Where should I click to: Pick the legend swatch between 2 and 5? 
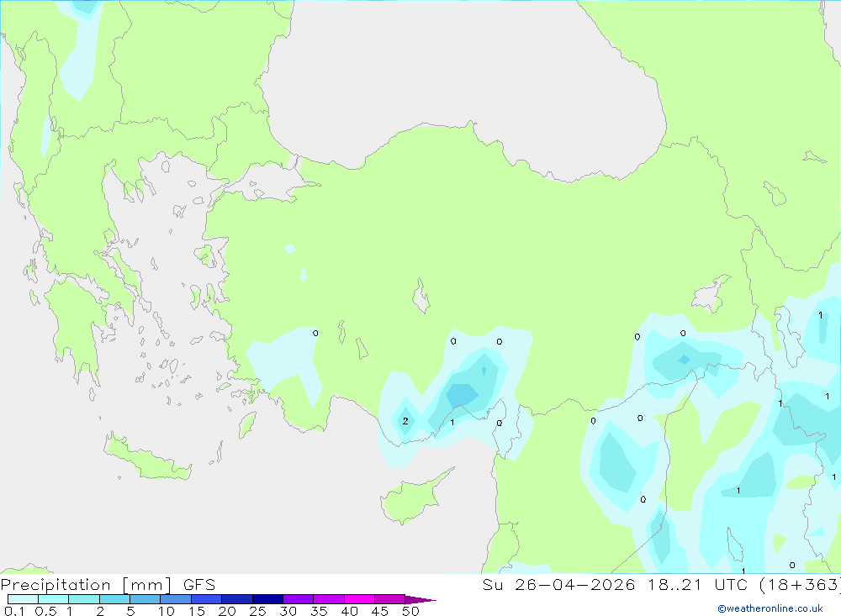point(114,599)
